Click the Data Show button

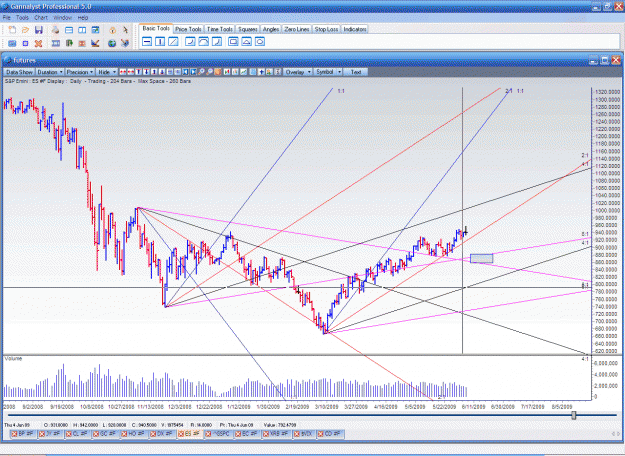pyautogui.click(x=19, y=72)
